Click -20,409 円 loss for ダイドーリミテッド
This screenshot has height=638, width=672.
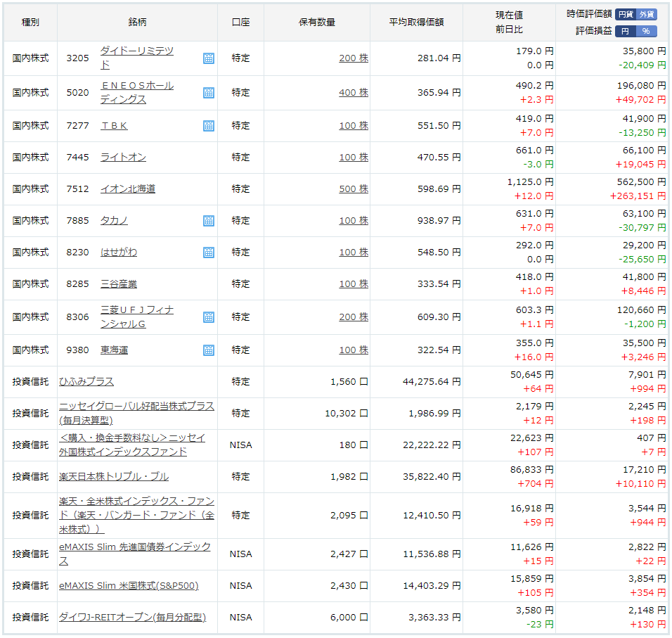click(642, 65)
